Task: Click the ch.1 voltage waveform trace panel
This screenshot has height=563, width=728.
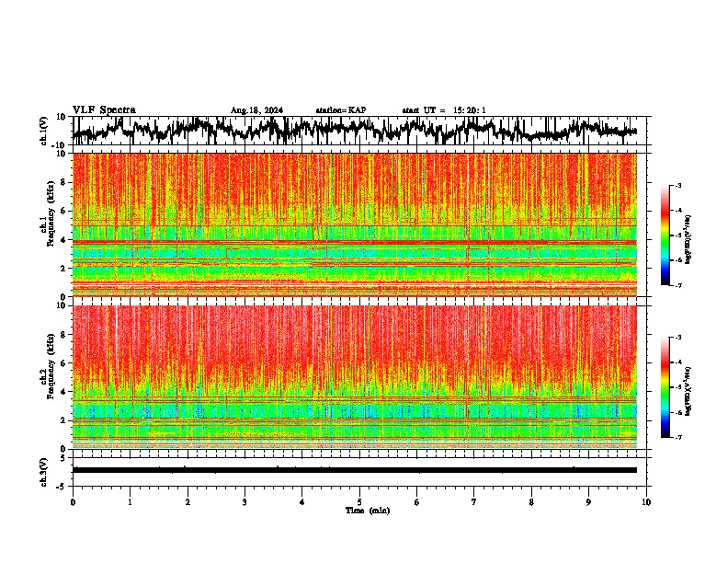Action: pos(361,131)
